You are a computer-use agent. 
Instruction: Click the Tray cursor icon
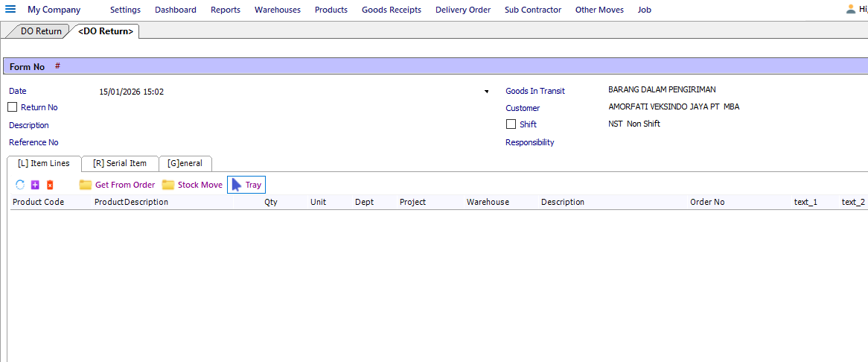coord(237,185)
